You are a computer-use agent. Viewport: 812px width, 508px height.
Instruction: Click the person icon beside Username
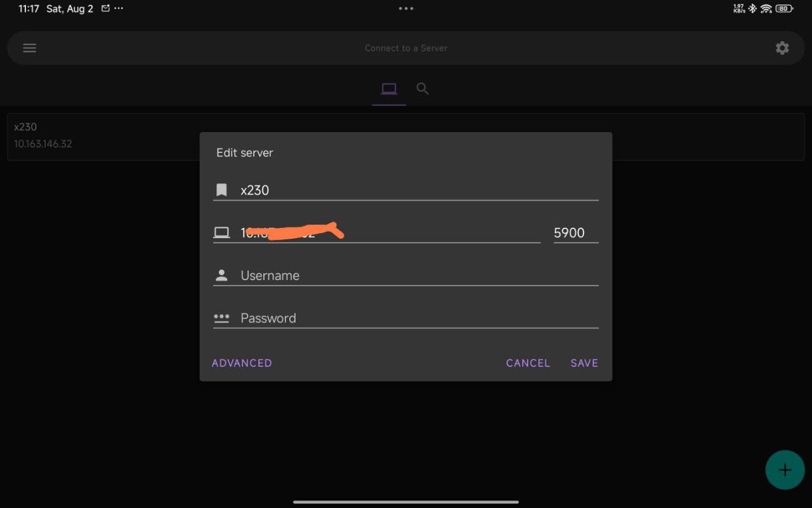(221, 275)
